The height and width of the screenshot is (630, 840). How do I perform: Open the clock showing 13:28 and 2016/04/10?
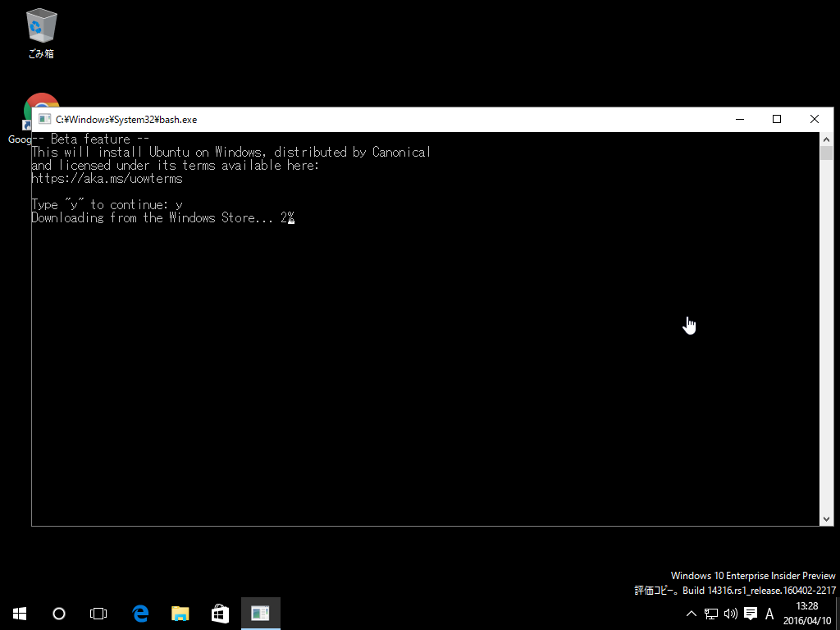click(x=807, y=614)
